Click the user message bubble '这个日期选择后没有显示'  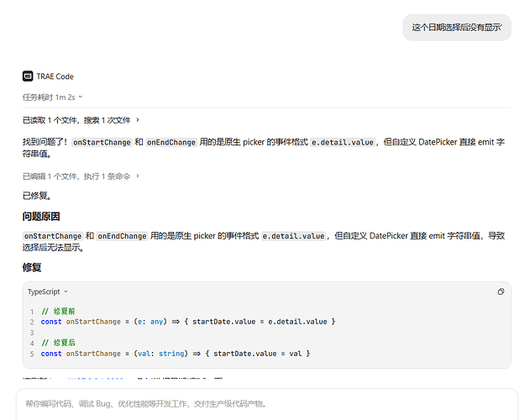click(457, 28)
